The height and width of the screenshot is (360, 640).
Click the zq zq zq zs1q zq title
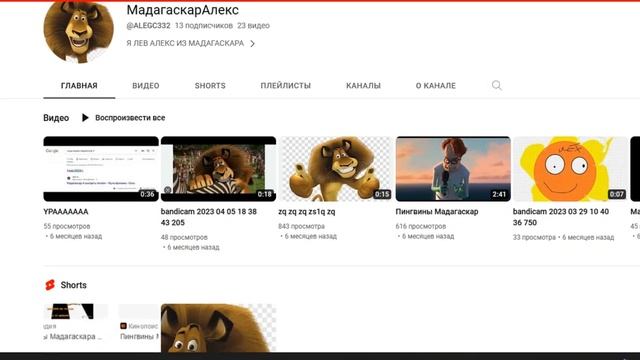(307, 212)
